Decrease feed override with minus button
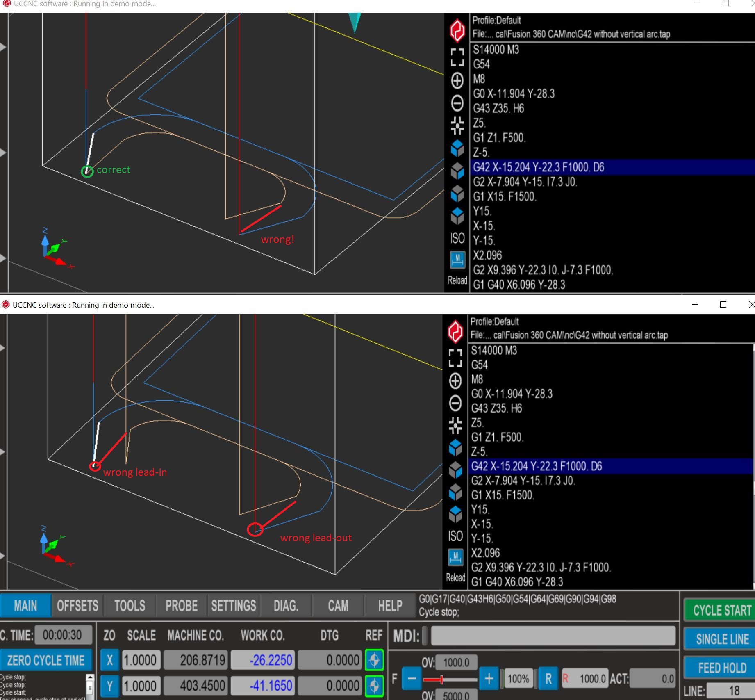The image size is (755, 700). (x=412, y=678)
